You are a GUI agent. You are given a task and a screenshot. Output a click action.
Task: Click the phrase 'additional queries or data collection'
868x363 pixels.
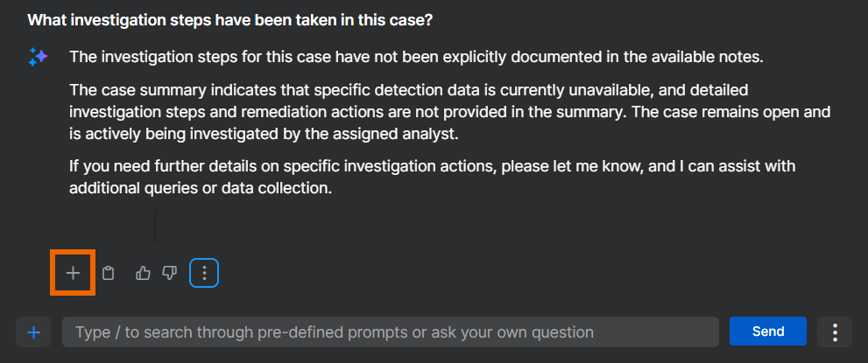[201, 188]
